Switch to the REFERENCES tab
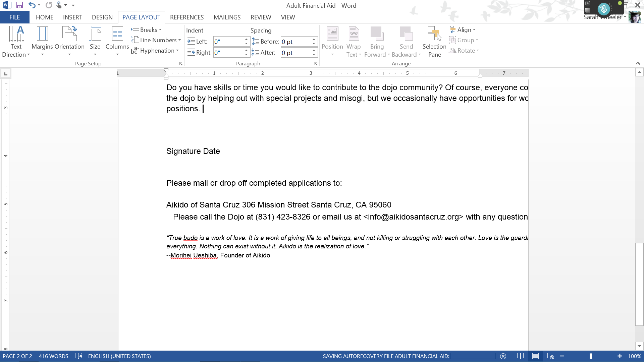Image resolution: width=644 pixels, height=362 pixels. tap(186, 17)
